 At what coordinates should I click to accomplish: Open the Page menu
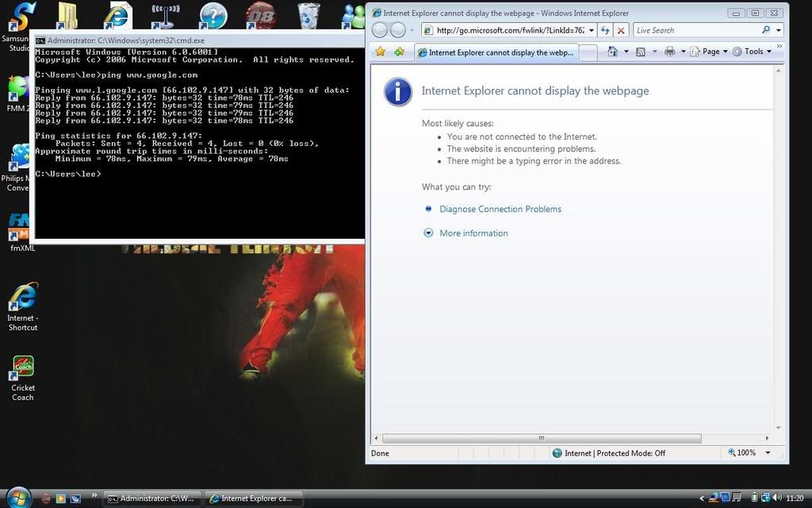[x=709, y=52]
